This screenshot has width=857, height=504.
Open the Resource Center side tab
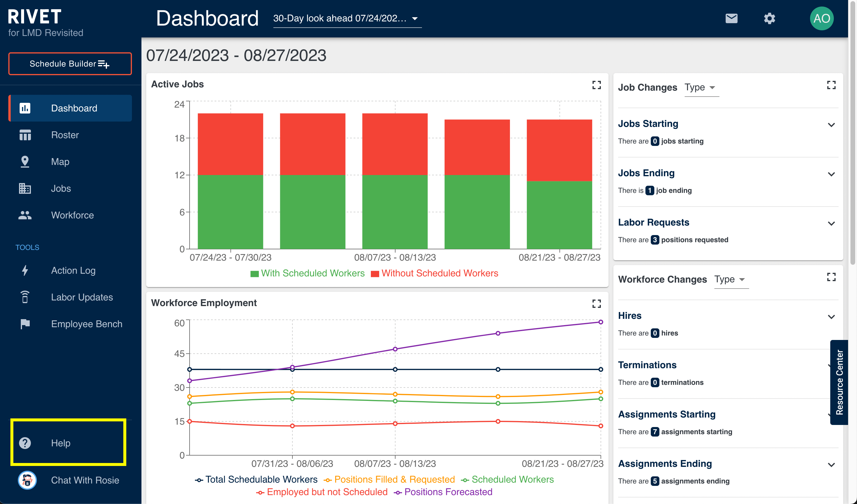pyautogui.click(x=839, y=382)
